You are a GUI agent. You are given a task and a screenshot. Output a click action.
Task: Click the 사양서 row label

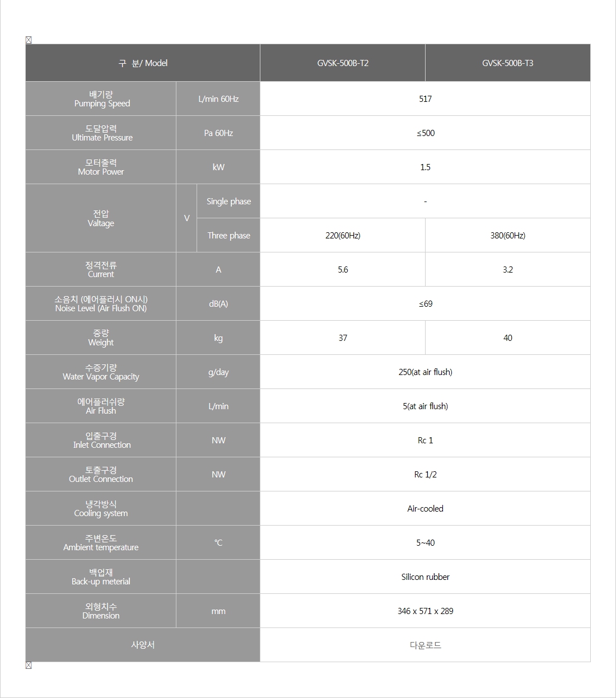point(143,645)
